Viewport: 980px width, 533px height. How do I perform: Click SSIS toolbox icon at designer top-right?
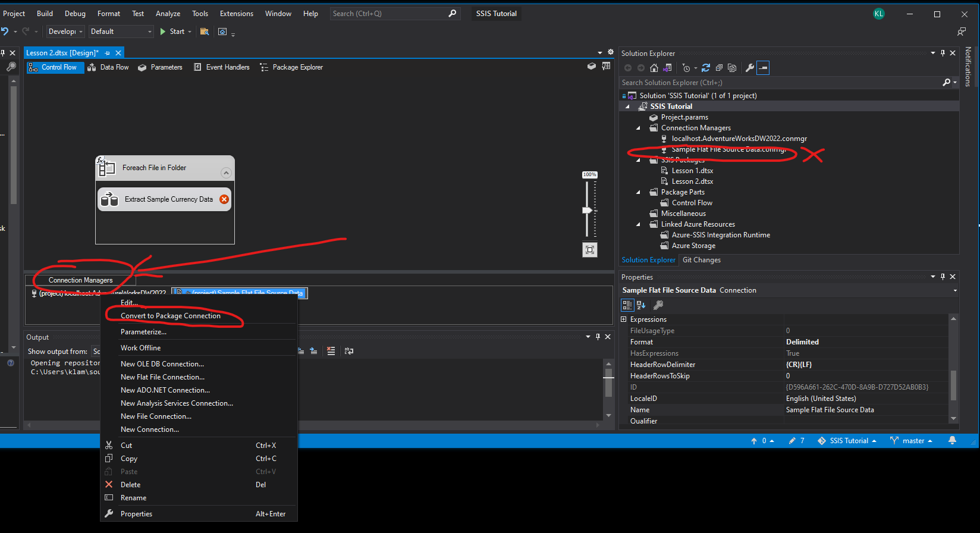click(x=591, y=66)
